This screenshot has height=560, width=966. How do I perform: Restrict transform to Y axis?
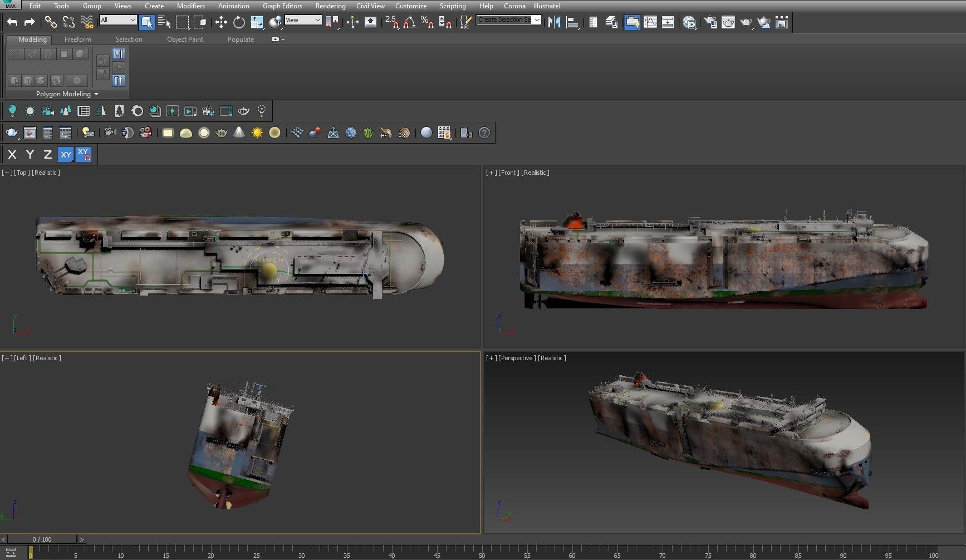click(30, 155)
